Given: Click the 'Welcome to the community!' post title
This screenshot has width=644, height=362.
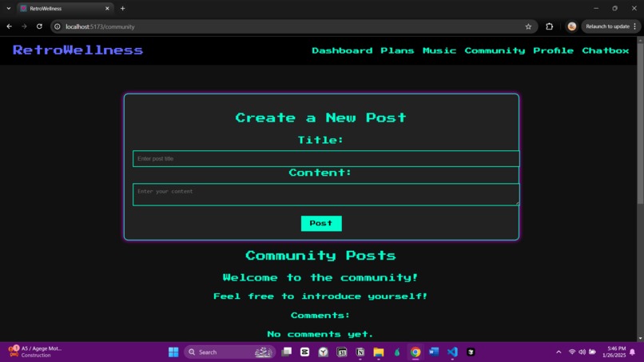Looking at the screenshot, I should click(320, 278).
